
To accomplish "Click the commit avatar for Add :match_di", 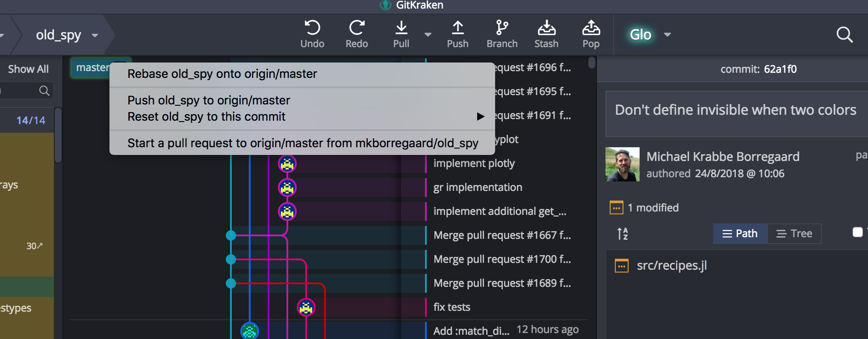I will (250, 331).
